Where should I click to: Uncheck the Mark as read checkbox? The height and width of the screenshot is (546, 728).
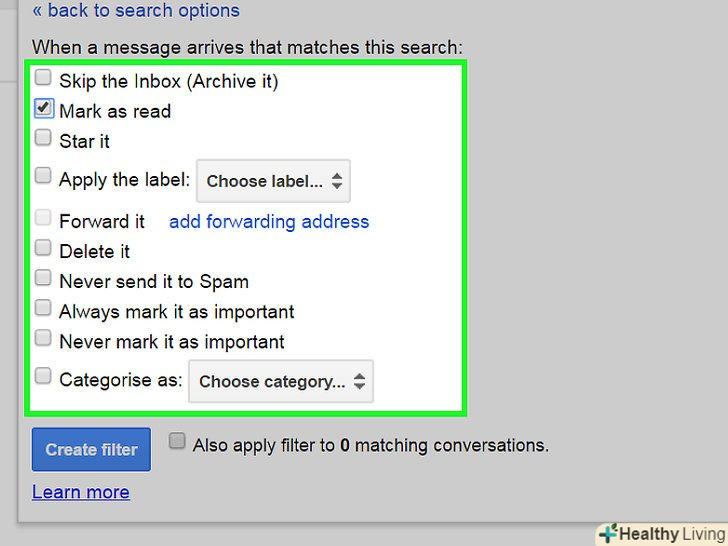pyautogui.click(x=43, y=108)
